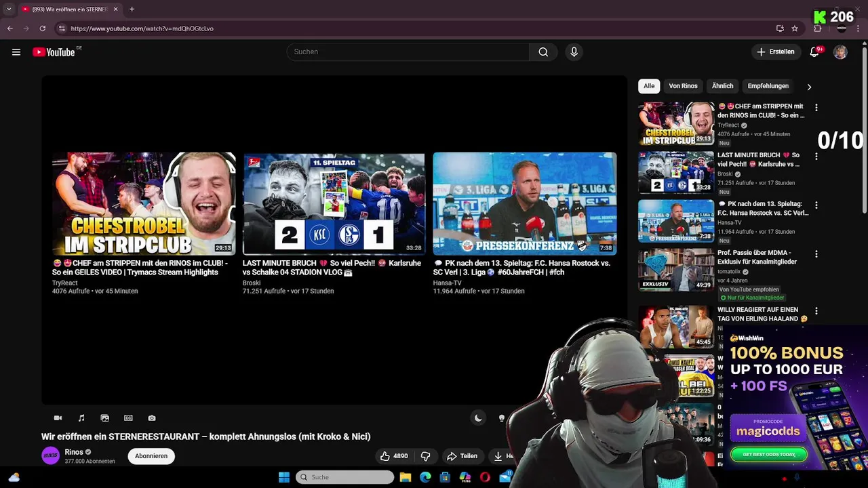Open the notifications bell
This screenshot has height=488, width=868.
pos(815,52)
